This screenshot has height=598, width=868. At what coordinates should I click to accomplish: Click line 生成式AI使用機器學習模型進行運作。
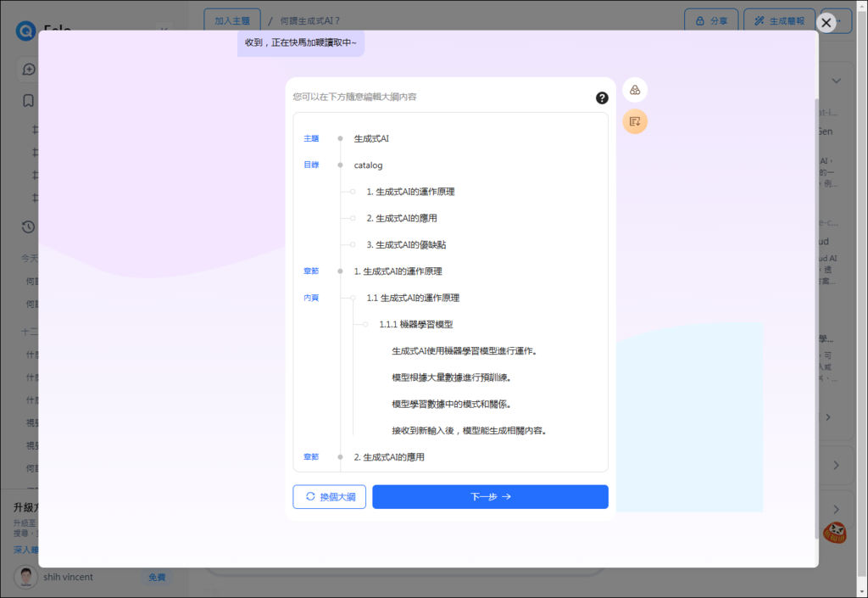pyautogui.click(x=465, y=351)
